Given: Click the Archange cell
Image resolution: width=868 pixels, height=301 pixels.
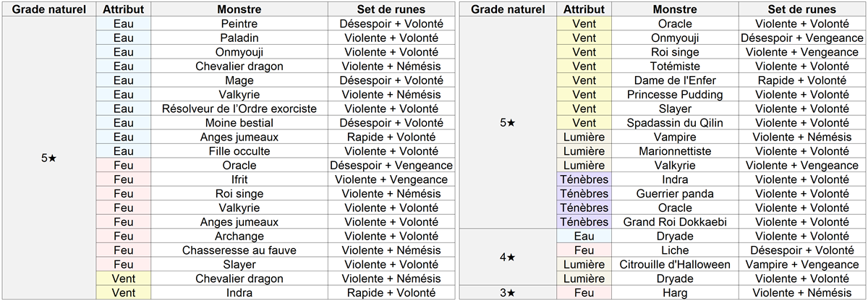Looking at the screenshot, I should [x=239, y=236].
